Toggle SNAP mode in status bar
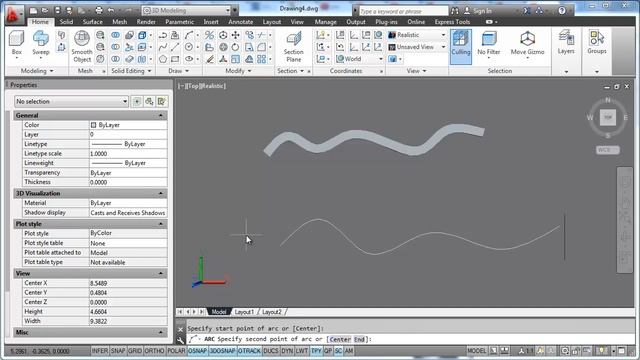 click(x=118, y=351)
